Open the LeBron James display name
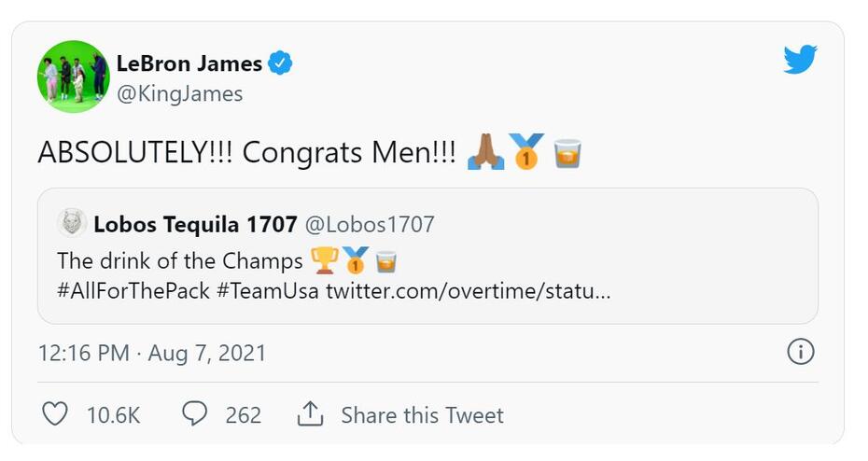Image resolution: width=868 pixels, height=461 pixels. point(189,63)
